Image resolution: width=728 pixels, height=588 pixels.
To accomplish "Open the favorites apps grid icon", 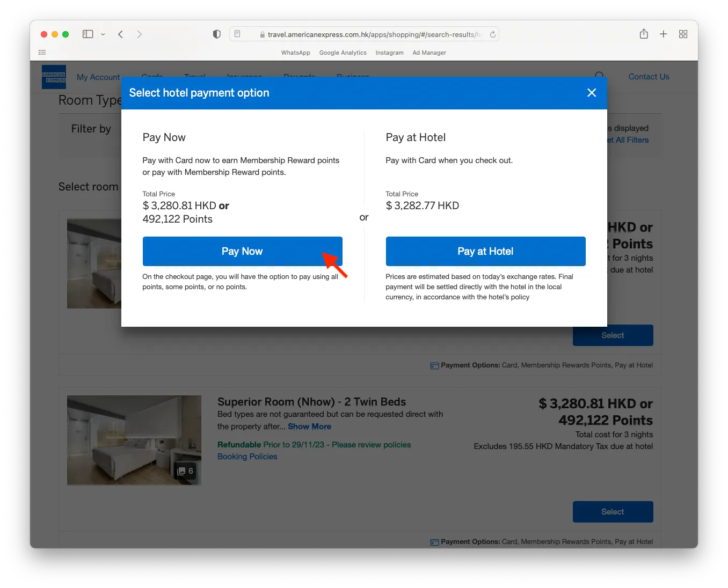I will [x=42, y=53].
